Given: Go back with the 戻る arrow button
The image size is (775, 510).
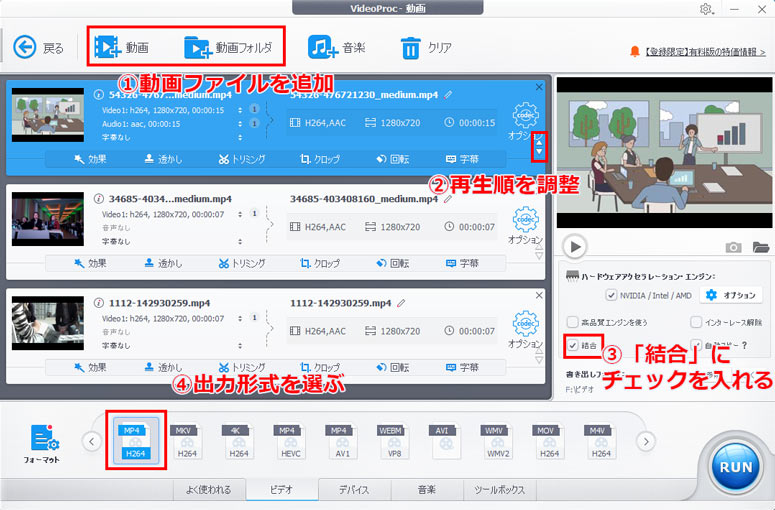Looking at the screenshot, I should (38, 47).
